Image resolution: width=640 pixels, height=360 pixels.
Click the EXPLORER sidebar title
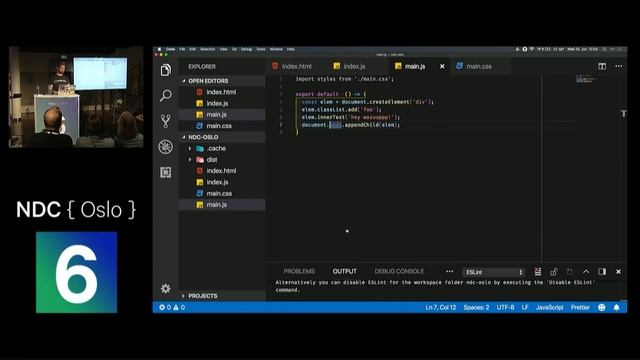(202, 67)
